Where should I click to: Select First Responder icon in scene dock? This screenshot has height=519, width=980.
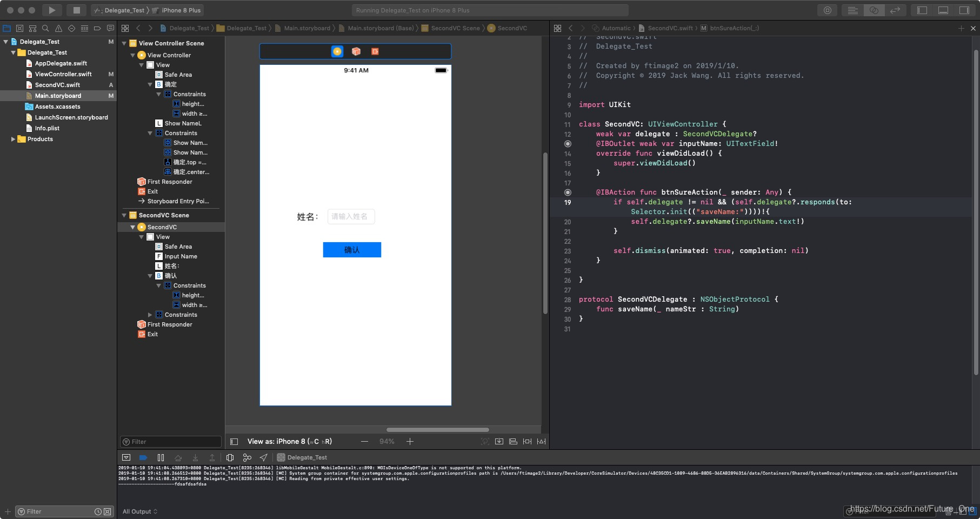tap(356, 51)
